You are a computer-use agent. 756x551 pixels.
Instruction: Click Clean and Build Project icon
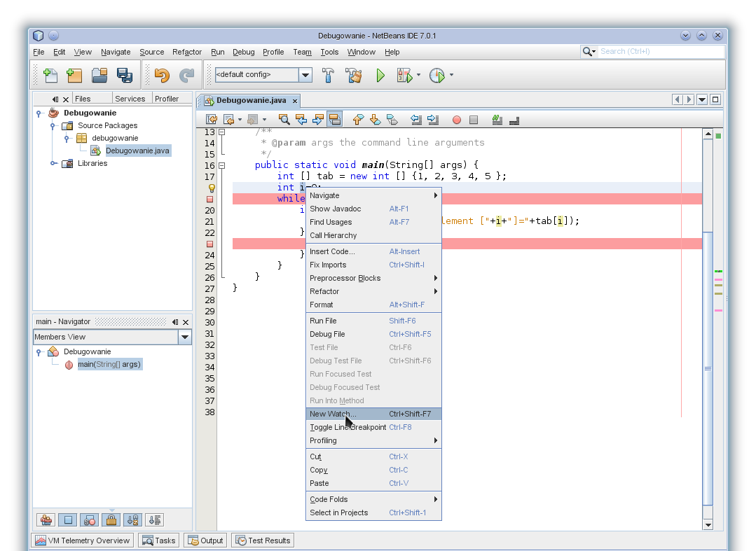(x=354, y=75)
